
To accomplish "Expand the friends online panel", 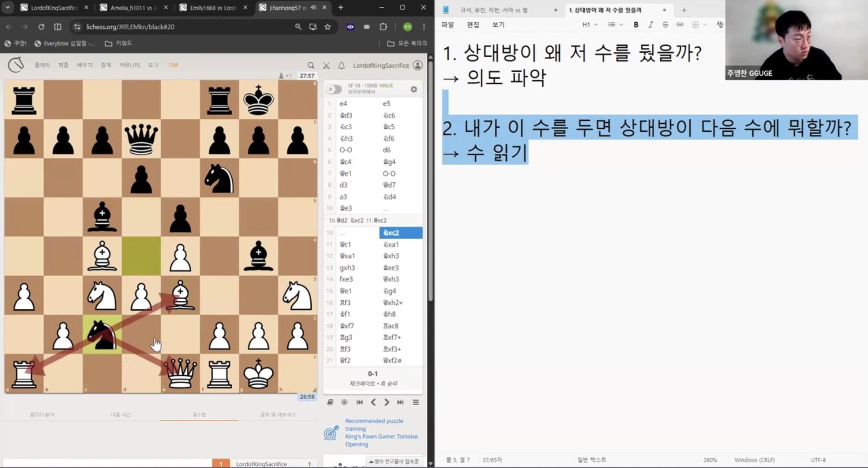I will [x=394, y=461].
